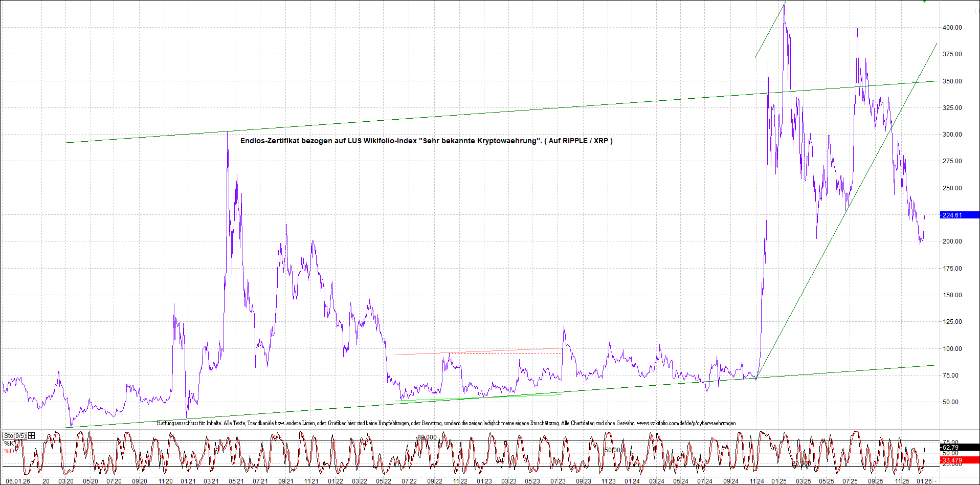This screenshot has width=980, height=485.
Task: Click the 100.00 price axis label
Action: (x=952, y=349)
